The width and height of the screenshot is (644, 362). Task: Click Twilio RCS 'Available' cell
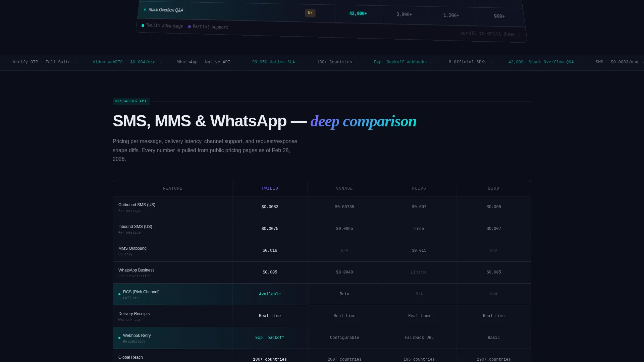[270, 294]
